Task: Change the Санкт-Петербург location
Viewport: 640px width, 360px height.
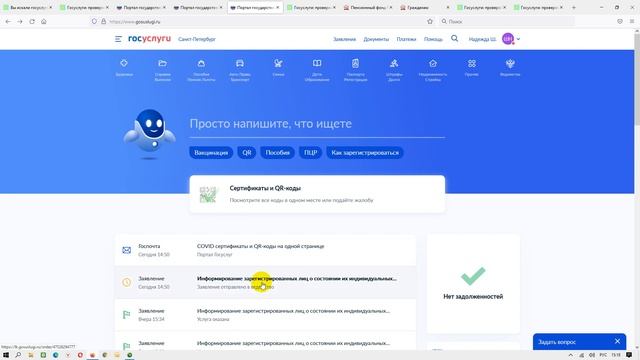Action: click(197, 39)
